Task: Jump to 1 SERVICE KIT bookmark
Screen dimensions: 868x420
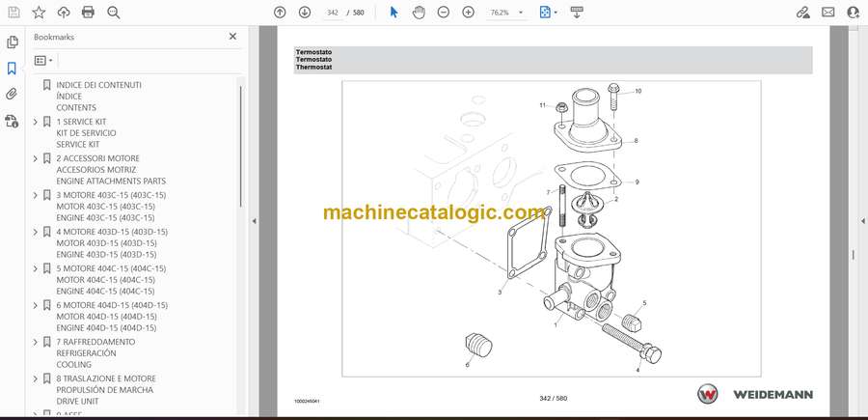Action: point(87,122)
